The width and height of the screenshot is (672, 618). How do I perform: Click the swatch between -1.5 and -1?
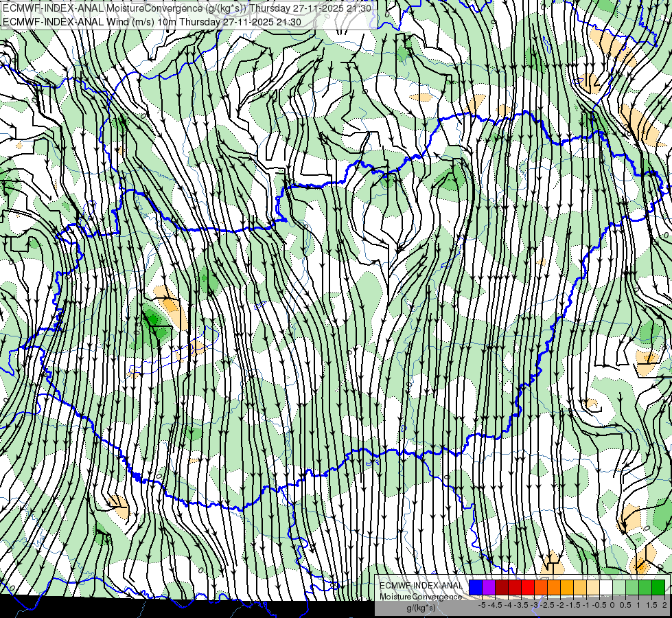(x=580, y=587)
